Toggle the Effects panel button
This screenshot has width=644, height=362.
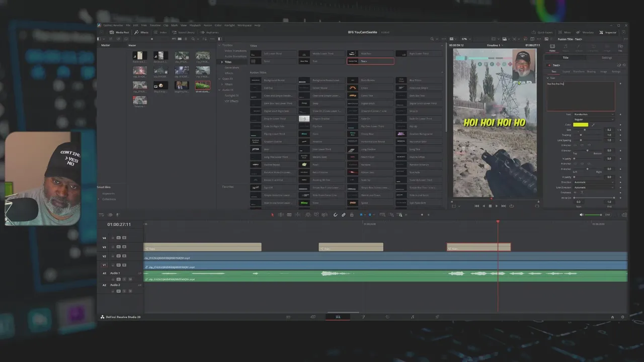coord(141,32)
